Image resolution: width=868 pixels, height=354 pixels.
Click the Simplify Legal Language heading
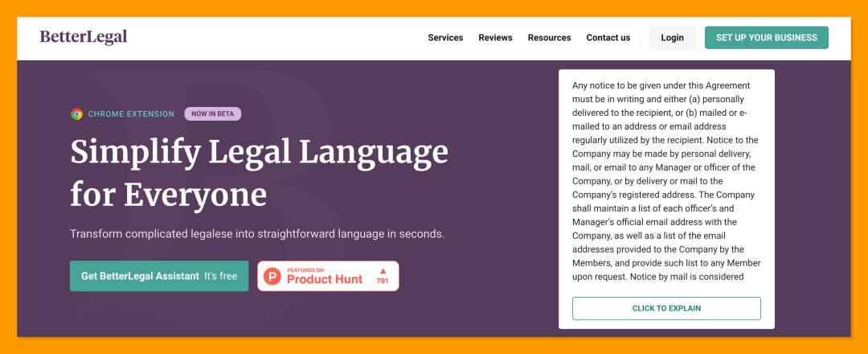[x=259, y=172]
